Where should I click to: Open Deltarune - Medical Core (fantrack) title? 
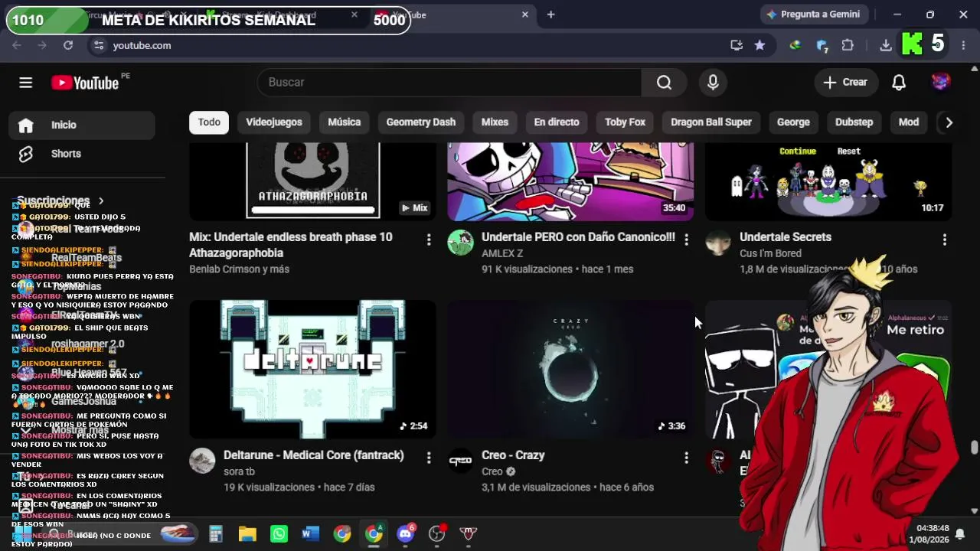(314, 455)
